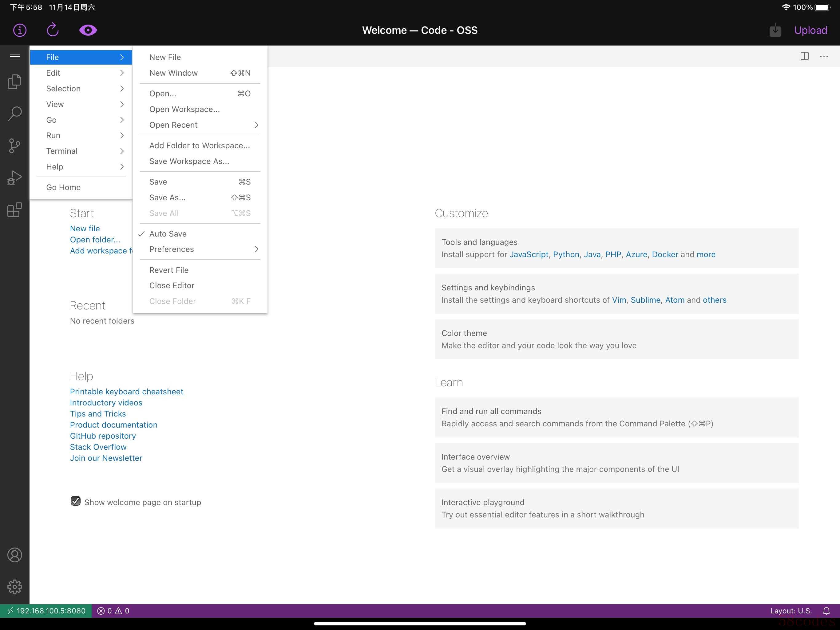Viewport: 840px width, 630px height.
Task: Open the Interactive playground card
Action: (616, 508)
